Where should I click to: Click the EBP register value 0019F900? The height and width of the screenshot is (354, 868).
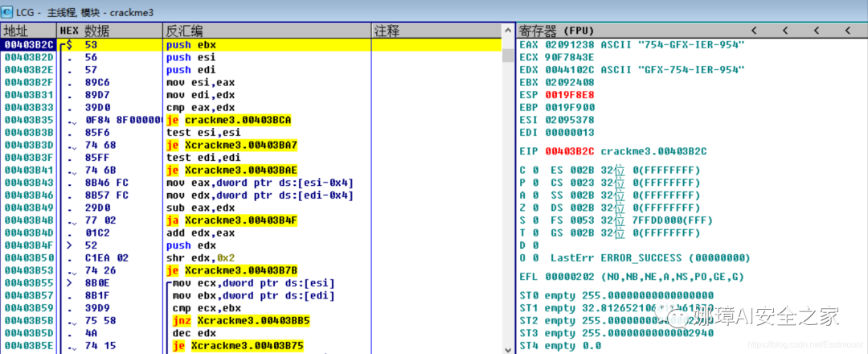click(570, 108)
